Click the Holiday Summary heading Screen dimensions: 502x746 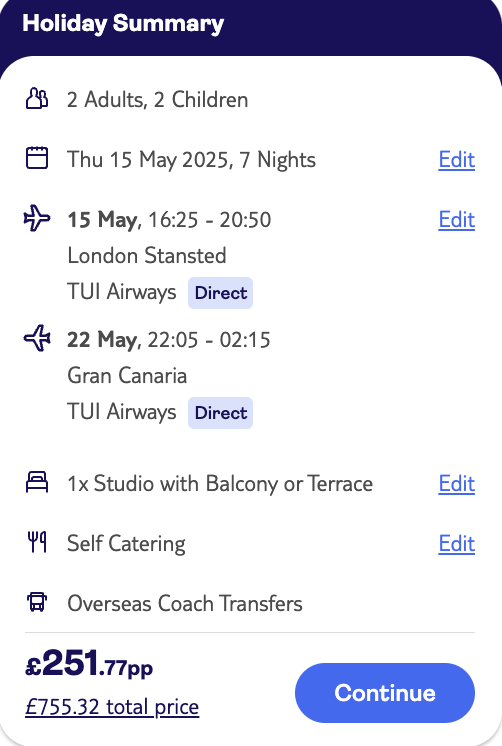pyautogui.click(x=123, y=23)
